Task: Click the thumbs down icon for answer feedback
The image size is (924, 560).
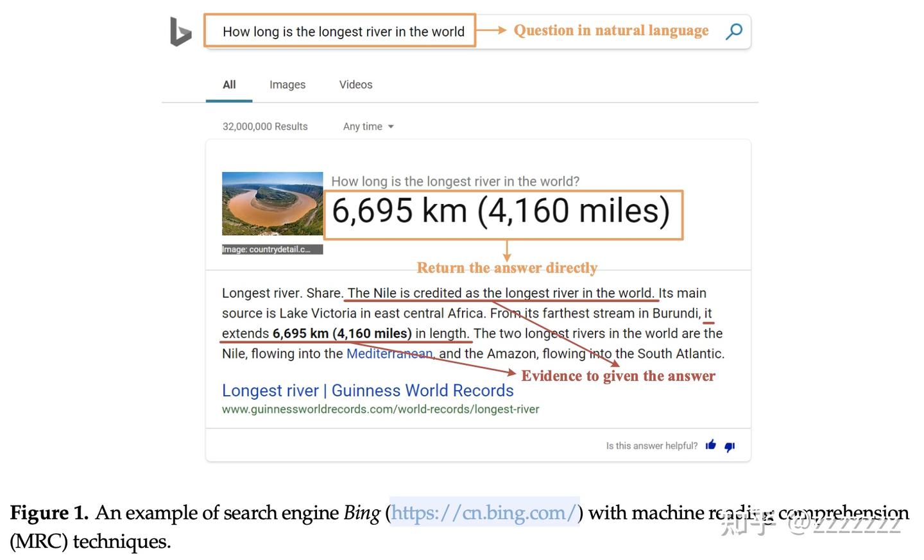Action: point(729,447)
